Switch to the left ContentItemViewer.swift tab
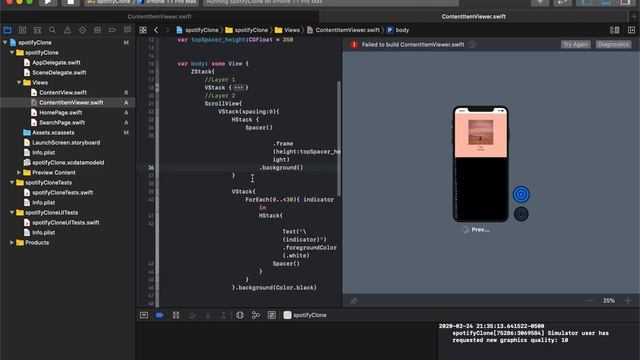640x360 pixels. [x=159, y=17]
